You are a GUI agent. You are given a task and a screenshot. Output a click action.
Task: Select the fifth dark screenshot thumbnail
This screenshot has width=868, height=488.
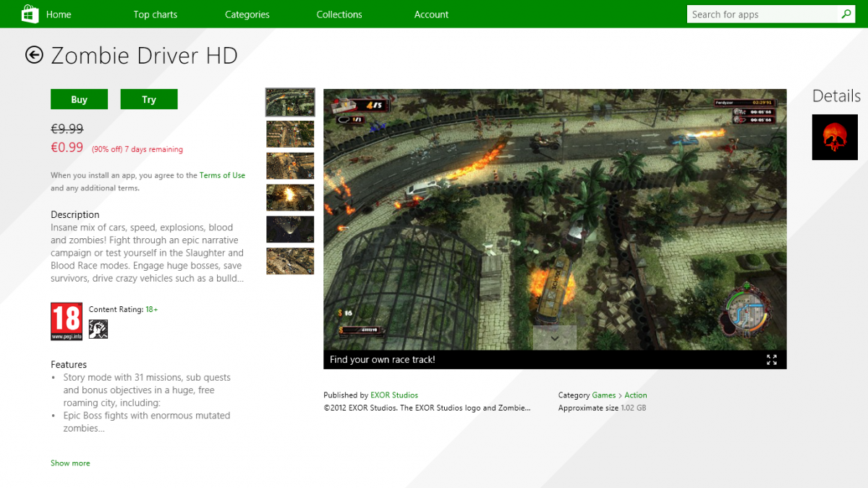point(290,230)
